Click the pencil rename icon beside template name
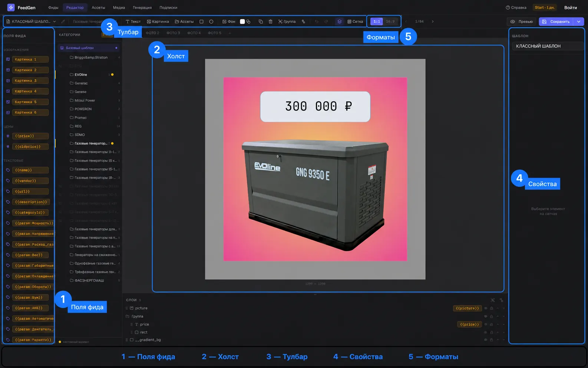 point(63,22)
